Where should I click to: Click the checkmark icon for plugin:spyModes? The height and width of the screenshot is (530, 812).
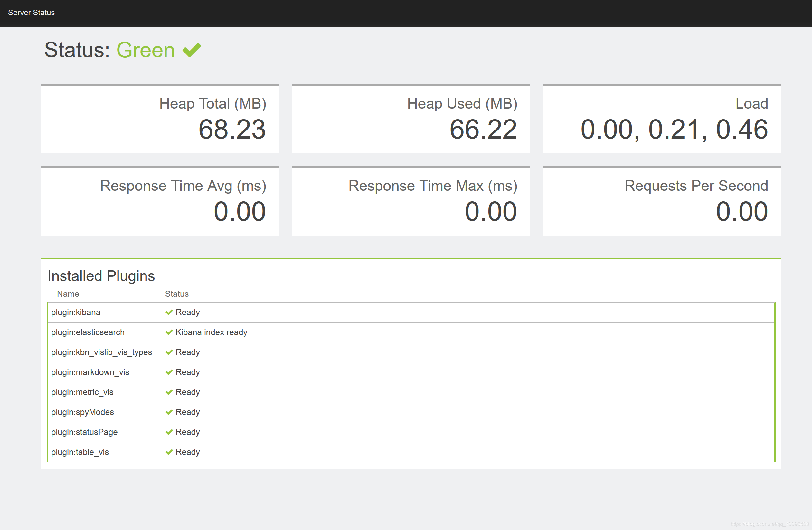(169, 412)
